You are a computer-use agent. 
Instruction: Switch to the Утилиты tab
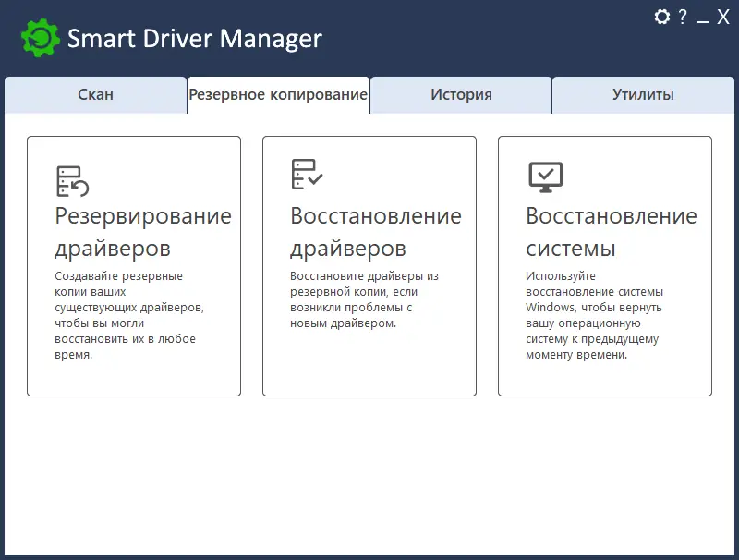click(x=644, y=93)
